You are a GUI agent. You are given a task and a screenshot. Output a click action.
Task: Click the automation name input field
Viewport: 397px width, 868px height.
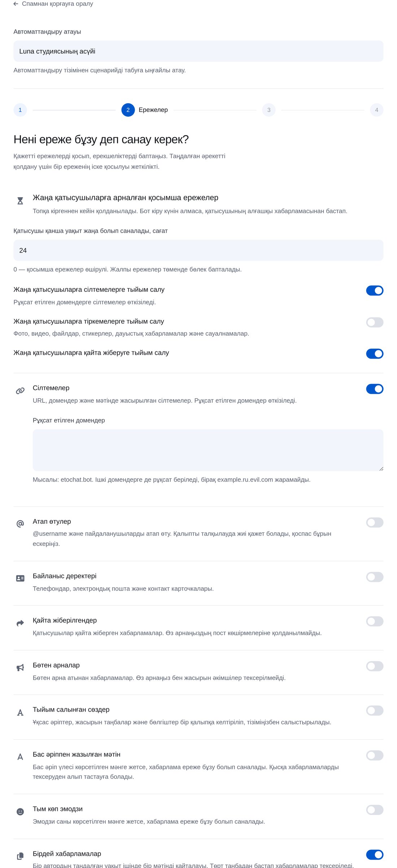pyautogui.click(x=198, y=51)
